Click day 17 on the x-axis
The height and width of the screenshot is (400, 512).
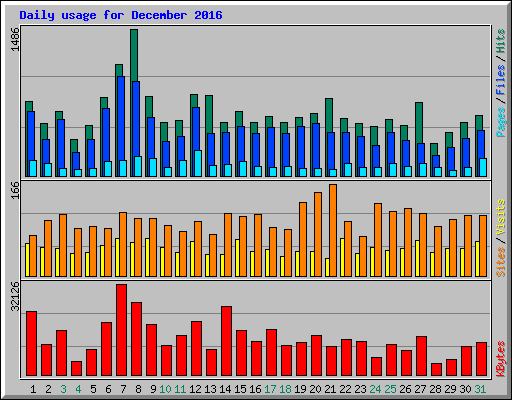pyautogui.click(x=270, y=389)
